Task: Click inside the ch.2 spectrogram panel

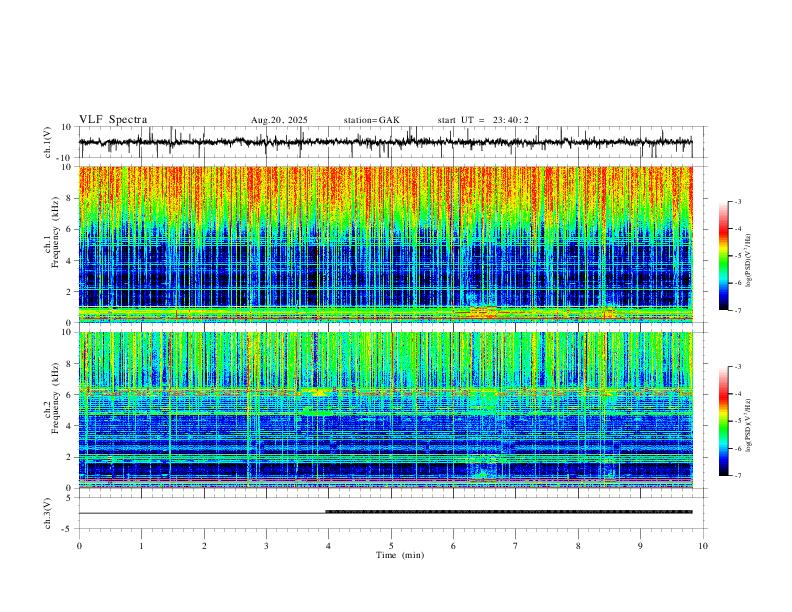Action: (x=385, y=410)
